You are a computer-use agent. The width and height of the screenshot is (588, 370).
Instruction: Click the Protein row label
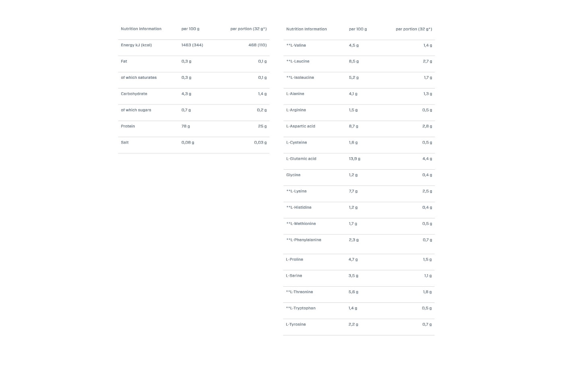128,126
